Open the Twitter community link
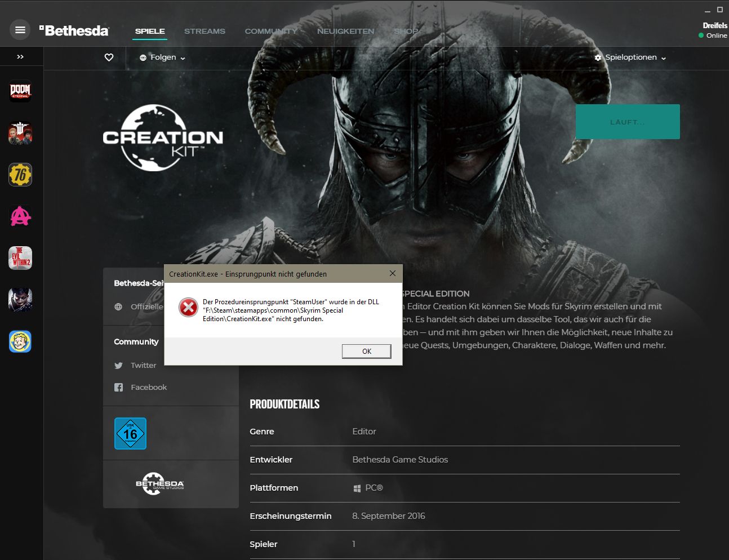The image size is (729, 560). tap(143, 365)
